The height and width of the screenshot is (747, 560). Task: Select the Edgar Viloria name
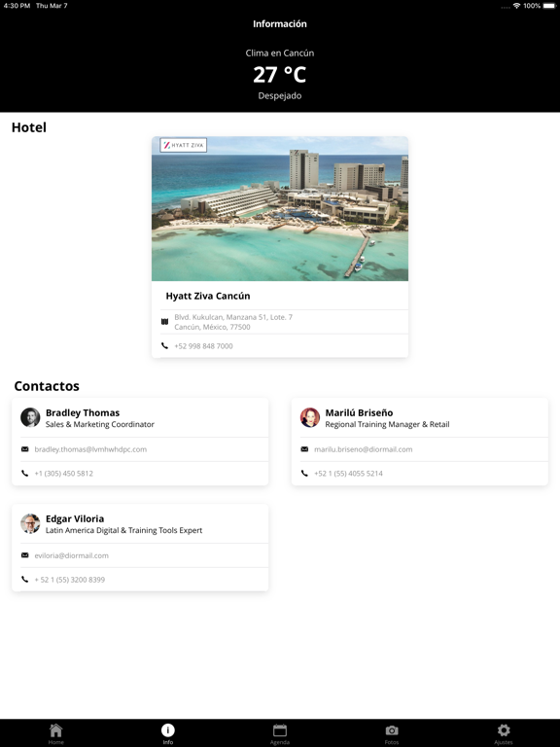click(75, 518)
